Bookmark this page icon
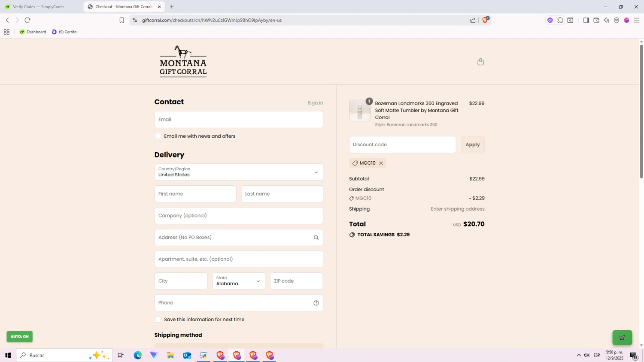 pos(122,20)
